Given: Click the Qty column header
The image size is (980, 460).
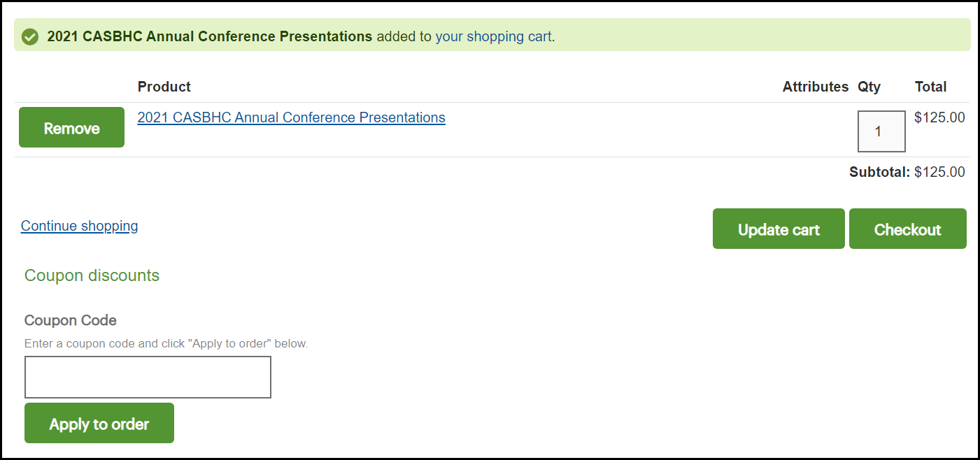Looking at the screenshot, I should tap(869, 86).
